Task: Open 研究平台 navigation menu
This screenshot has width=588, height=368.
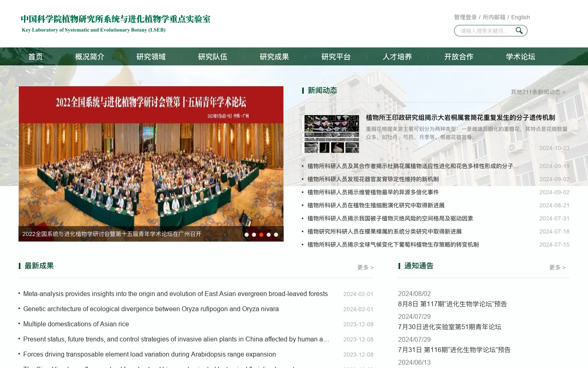Action: 336,57
